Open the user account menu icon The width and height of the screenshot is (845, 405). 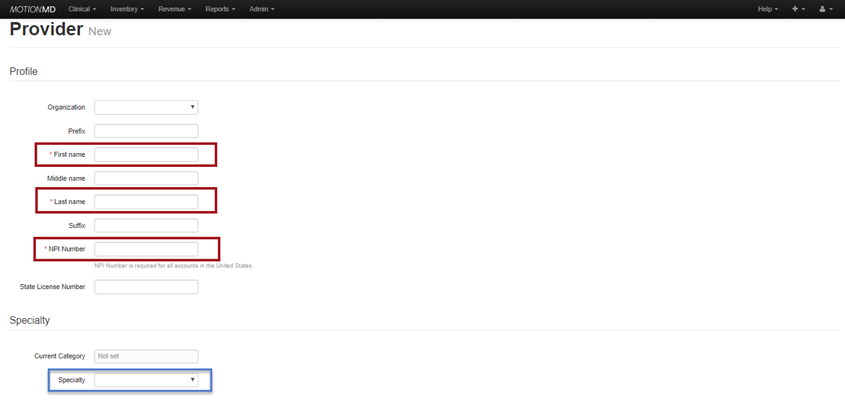point(825,9)
